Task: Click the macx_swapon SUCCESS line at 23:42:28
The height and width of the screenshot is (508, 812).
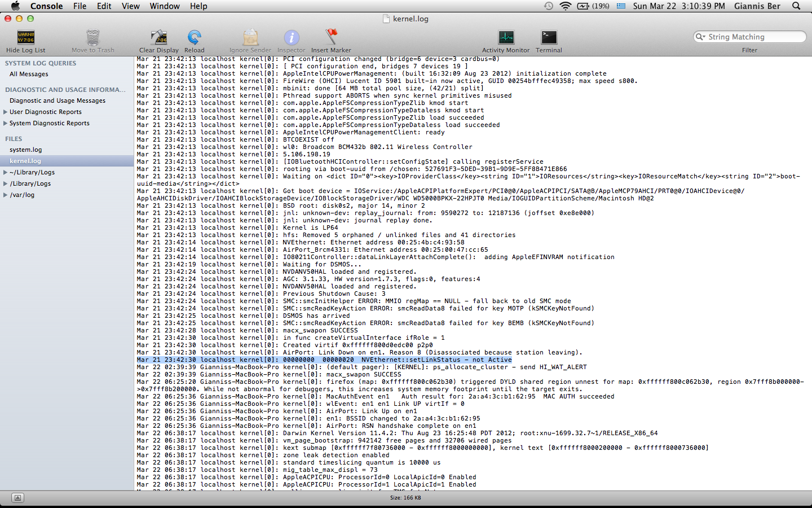Action: (x=247, y=330)
